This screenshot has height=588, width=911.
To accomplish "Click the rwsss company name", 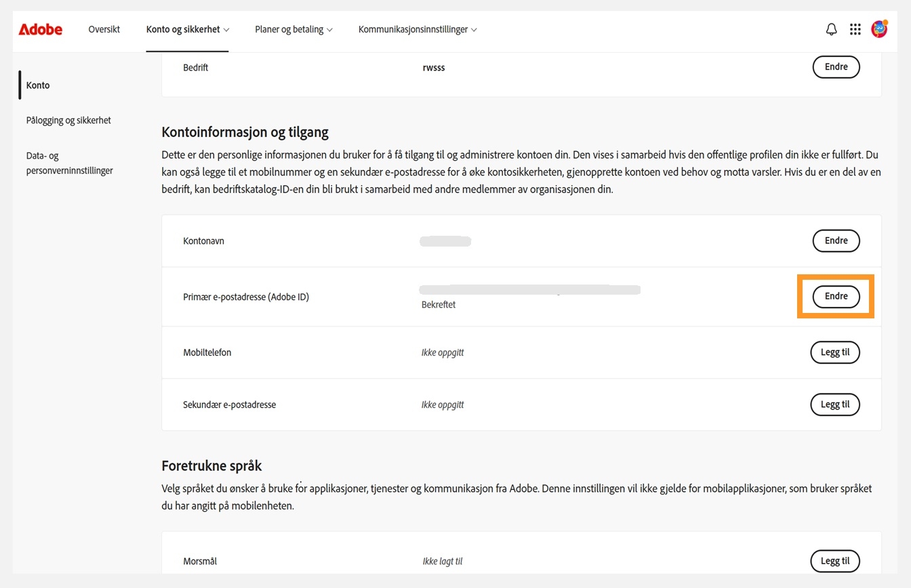I will click(x=434, y=67).
